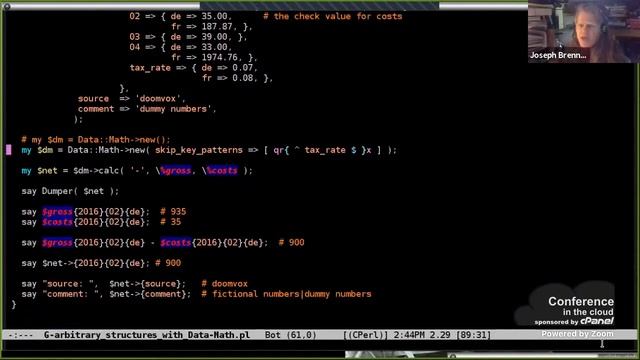Click the value '33.00' on the 04 line
This screenshot has width=640, height=360.
point(214,47)
